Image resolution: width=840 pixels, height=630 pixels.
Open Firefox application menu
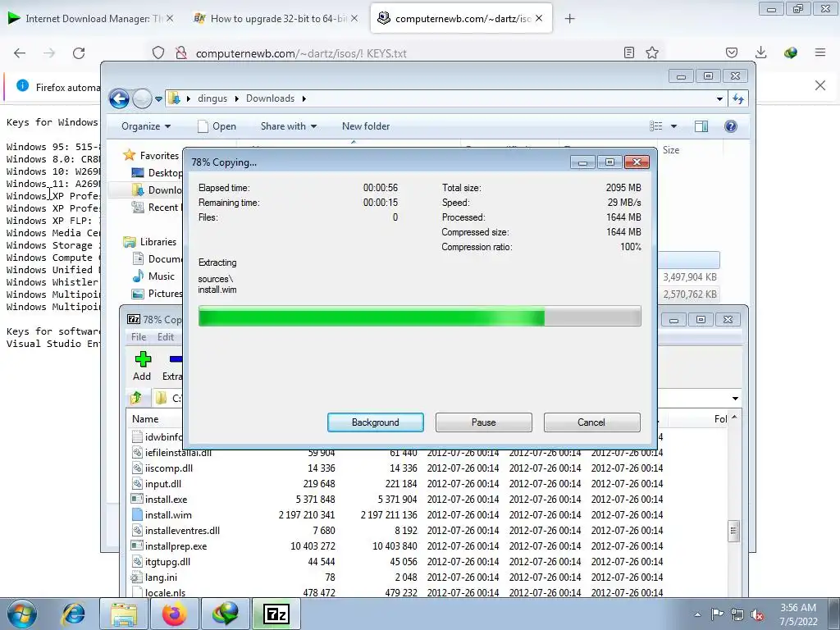click(x=819, y=52)
